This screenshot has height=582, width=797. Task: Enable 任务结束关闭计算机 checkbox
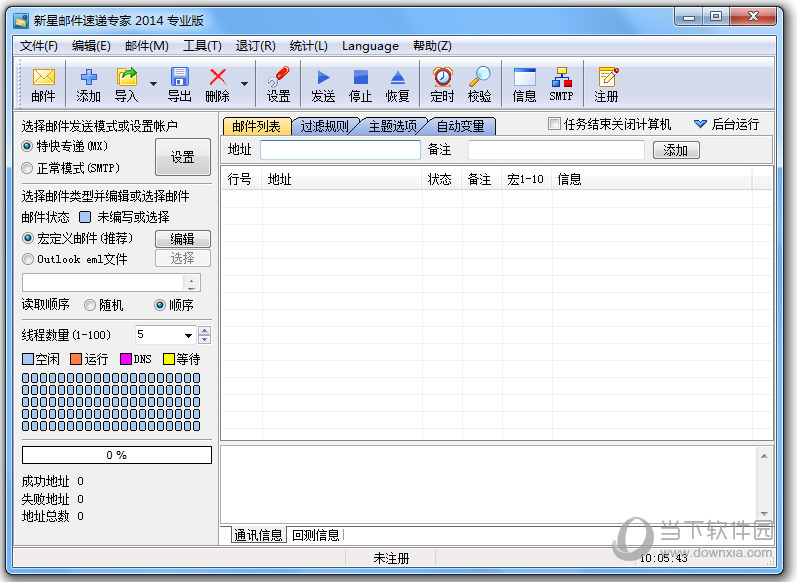point(555,124)
